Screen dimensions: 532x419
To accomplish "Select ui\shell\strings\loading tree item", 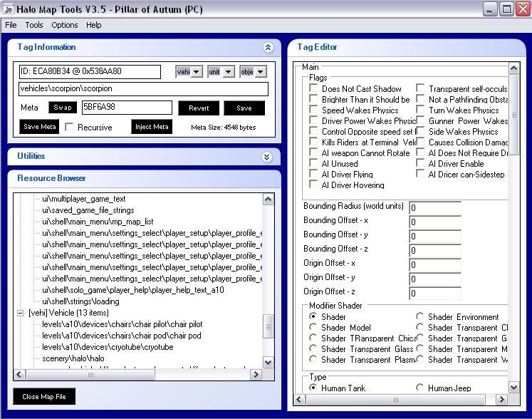I will click(x=80, y=301).
